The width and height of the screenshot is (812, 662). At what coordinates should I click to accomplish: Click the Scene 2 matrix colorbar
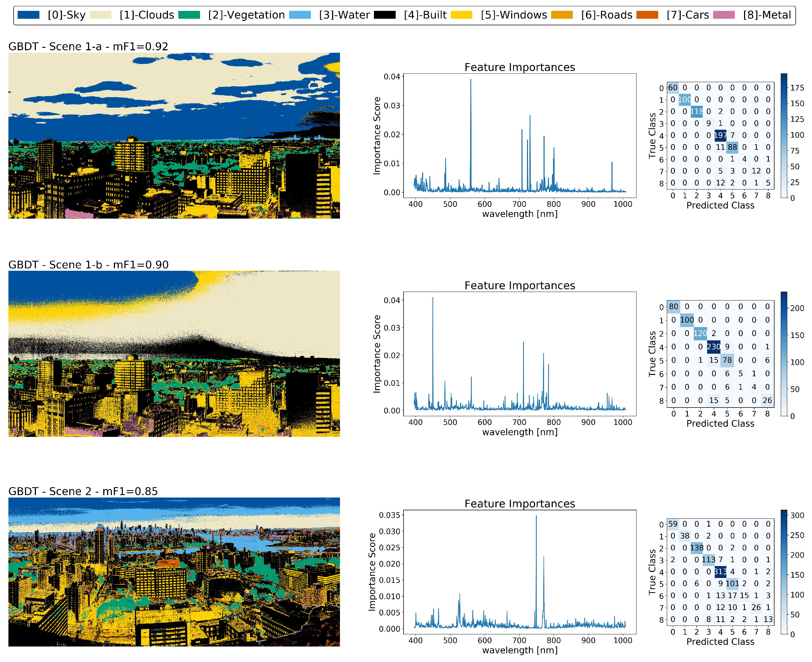(x=784, y=572)
